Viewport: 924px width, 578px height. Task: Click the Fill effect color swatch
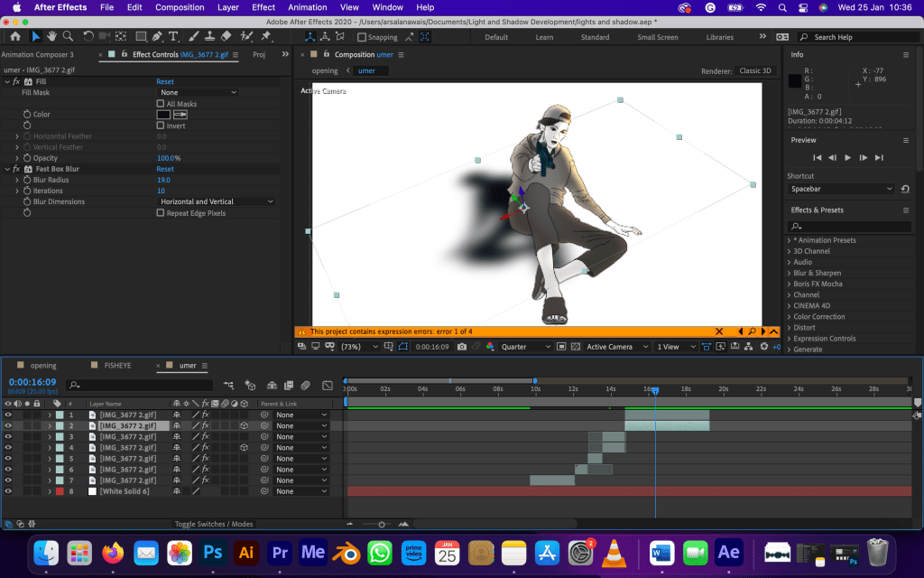163,115
